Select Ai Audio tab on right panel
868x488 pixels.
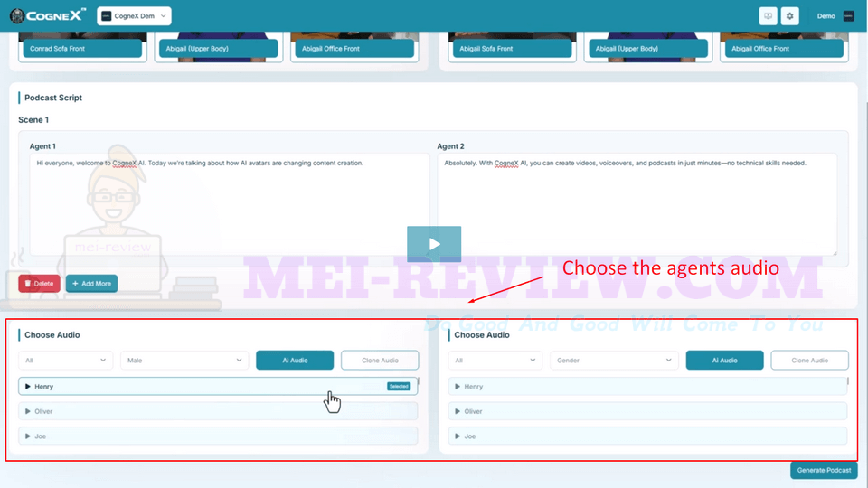724,361
